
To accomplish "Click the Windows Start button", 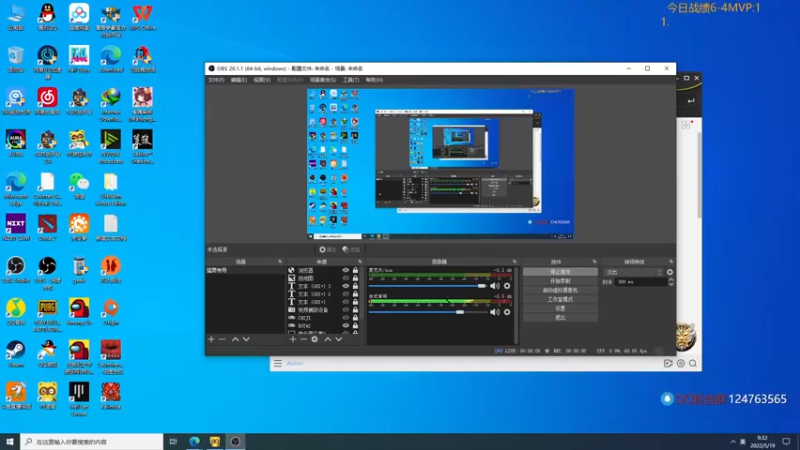I will 10,441.
